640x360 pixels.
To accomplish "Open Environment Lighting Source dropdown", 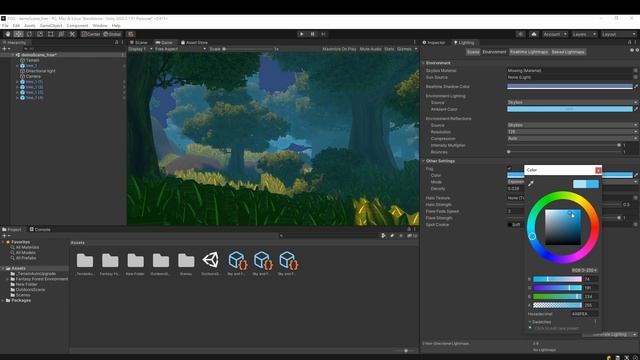I will point(572,102).
